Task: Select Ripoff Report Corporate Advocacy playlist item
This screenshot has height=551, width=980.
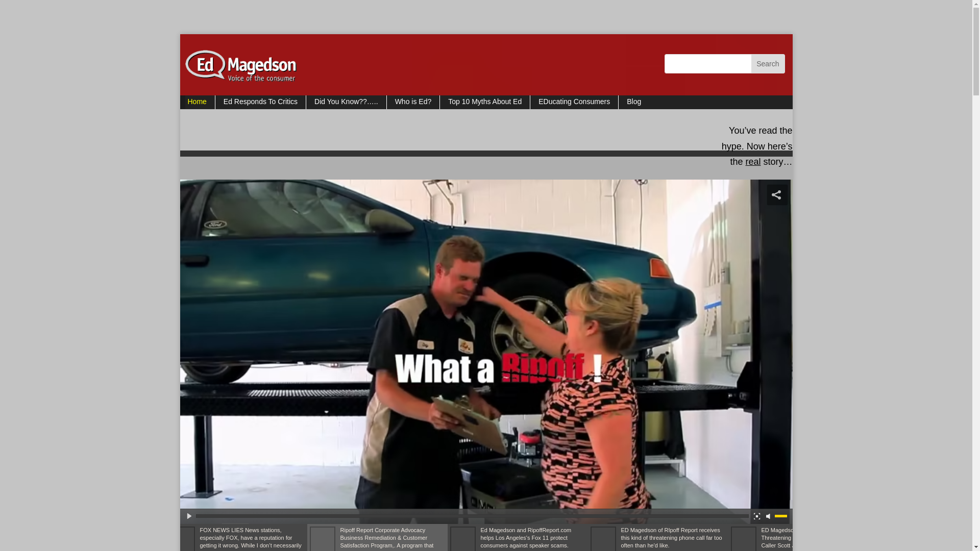Action: [378, 538]
